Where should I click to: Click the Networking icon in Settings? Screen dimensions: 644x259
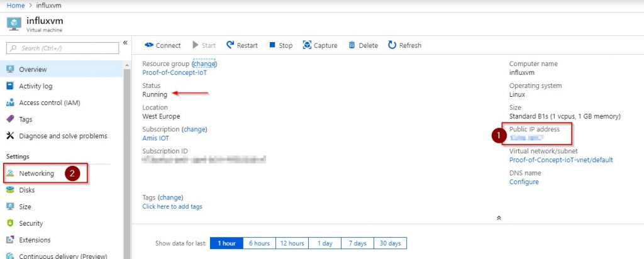point(10,174)
